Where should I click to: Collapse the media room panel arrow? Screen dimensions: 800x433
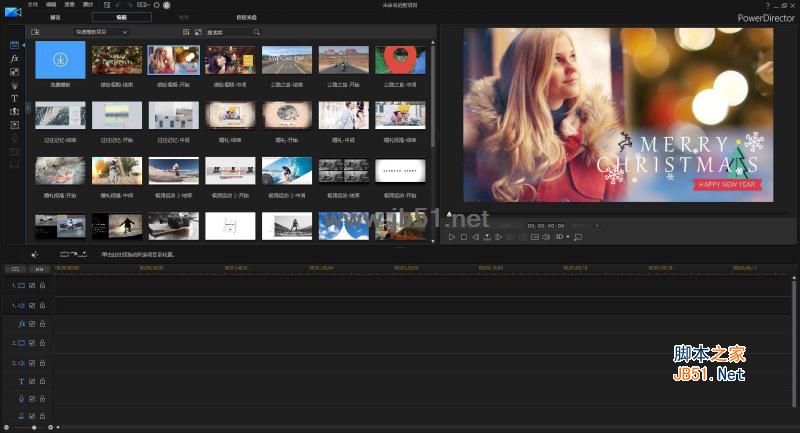[x=23, y=45]
